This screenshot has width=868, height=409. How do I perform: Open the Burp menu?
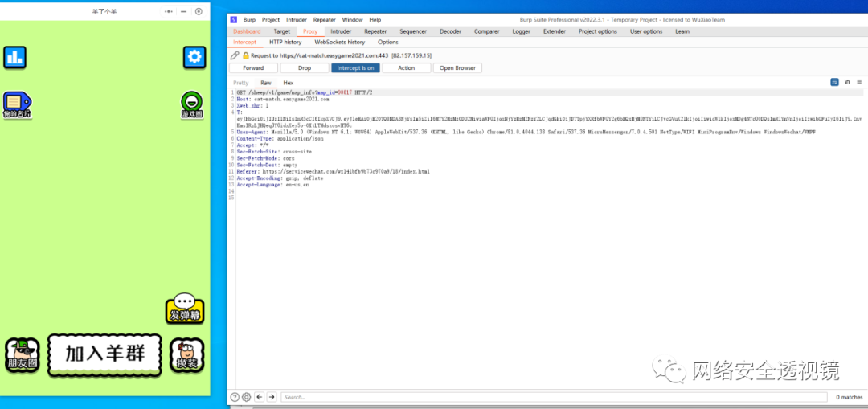(x=250, y=19)
